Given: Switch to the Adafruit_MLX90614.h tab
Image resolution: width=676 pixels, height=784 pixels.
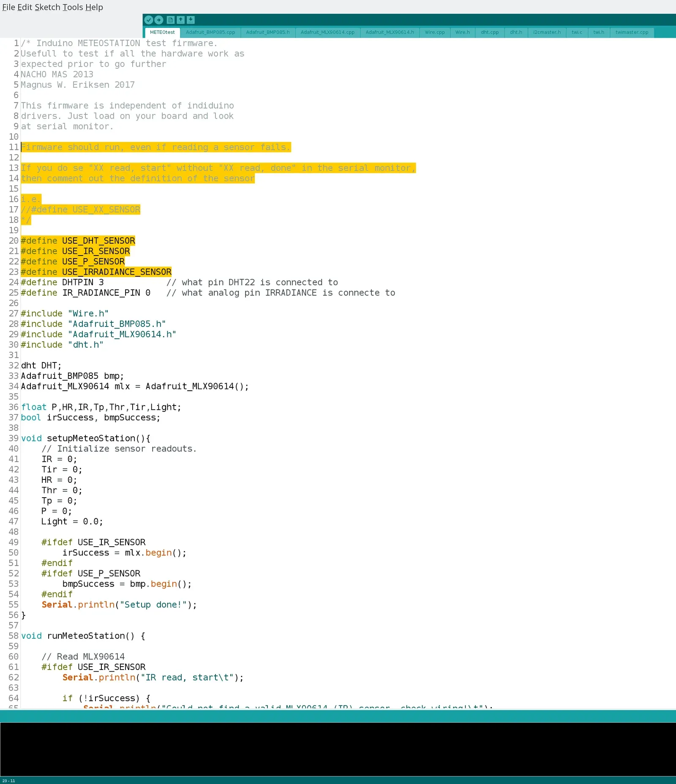Looking at the screenshot, I should coord(390,33).
